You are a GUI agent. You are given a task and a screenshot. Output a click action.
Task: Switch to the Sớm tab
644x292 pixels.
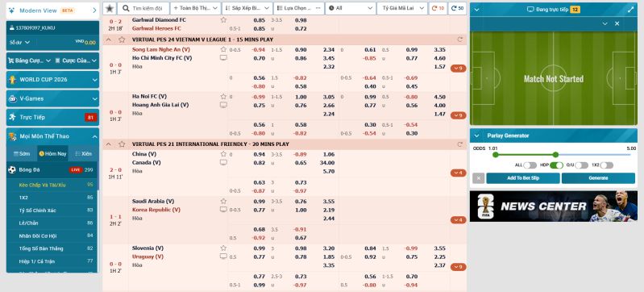pos(22,153)
